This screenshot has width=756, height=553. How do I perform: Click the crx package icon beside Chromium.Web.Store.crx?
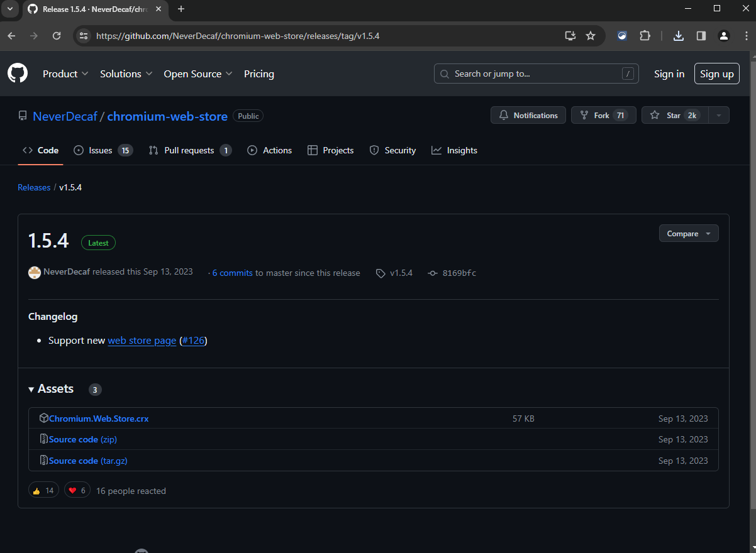coord(44,418)
